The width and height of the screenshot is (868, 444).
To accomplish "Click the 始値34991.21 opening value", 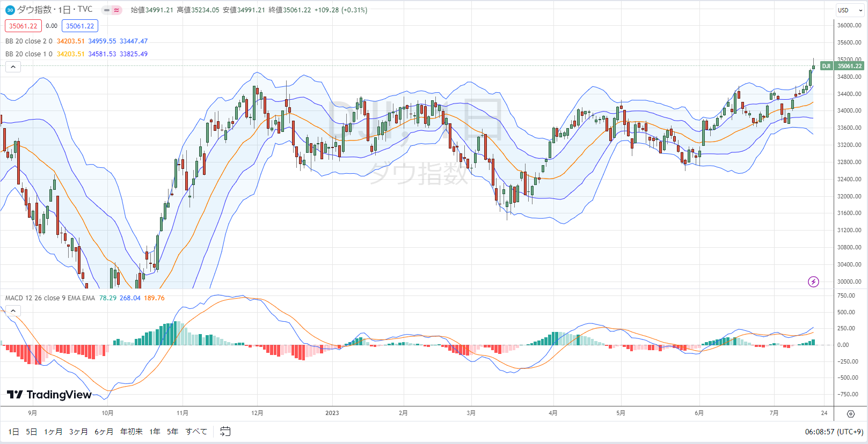I will (152, 10).
